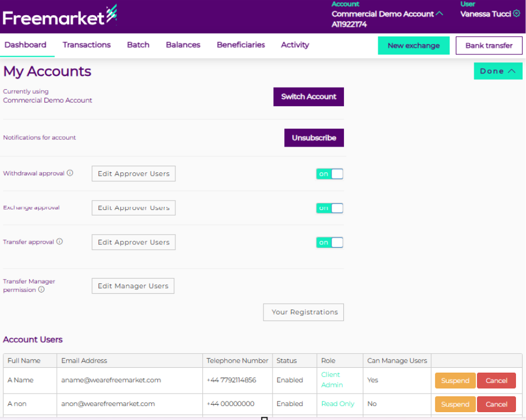Click info icon beside Transfer Manager permission
526x420 pixels.
pos(41,290)
